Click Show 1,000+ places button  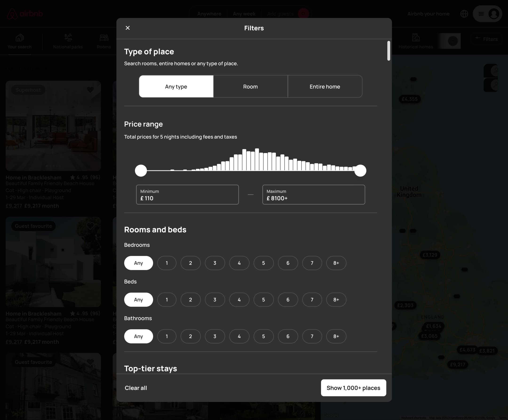pos(353,388)
